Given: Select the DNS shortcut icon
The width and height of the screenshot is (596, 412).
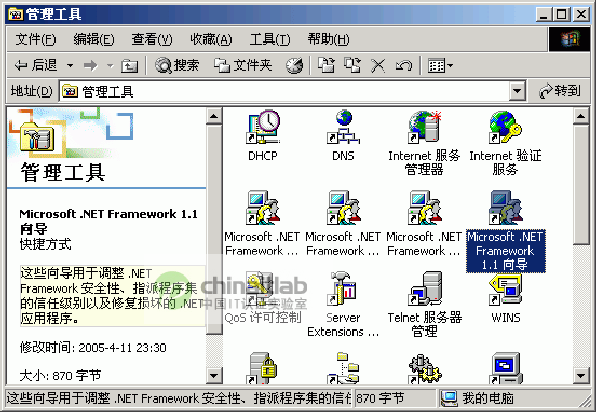Looking at the screenshot, I should 344,127.
